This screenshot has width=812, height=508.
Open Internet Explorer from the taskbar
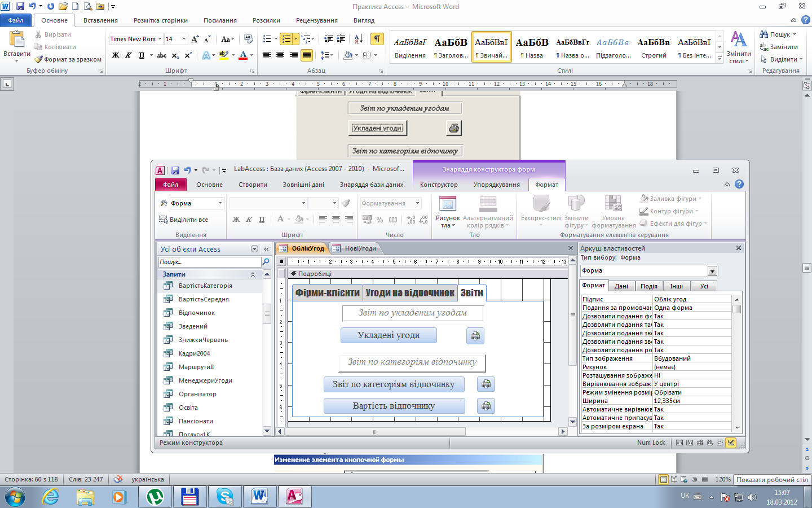(x=51, y=497)
